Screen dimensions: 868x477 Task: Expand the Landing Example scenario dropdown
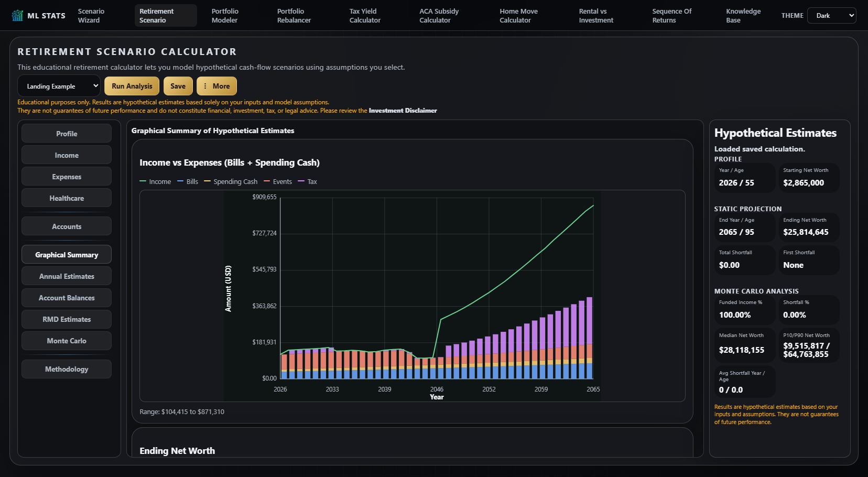59,86
